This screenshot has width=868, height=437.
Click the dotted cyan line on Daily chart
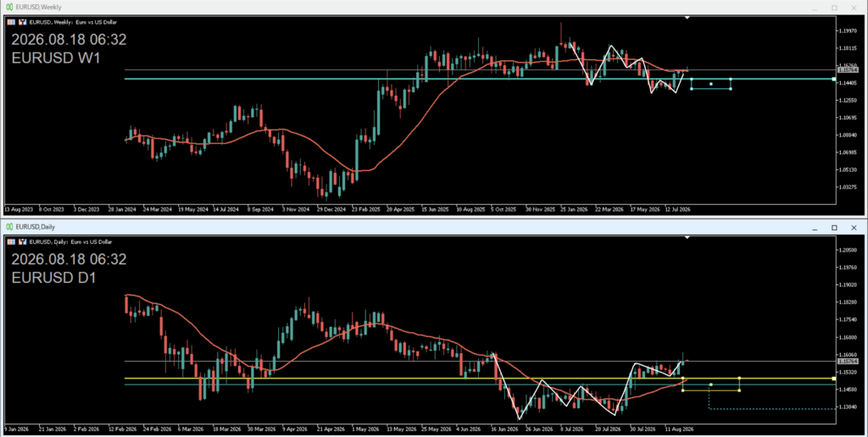coord(772,409)
